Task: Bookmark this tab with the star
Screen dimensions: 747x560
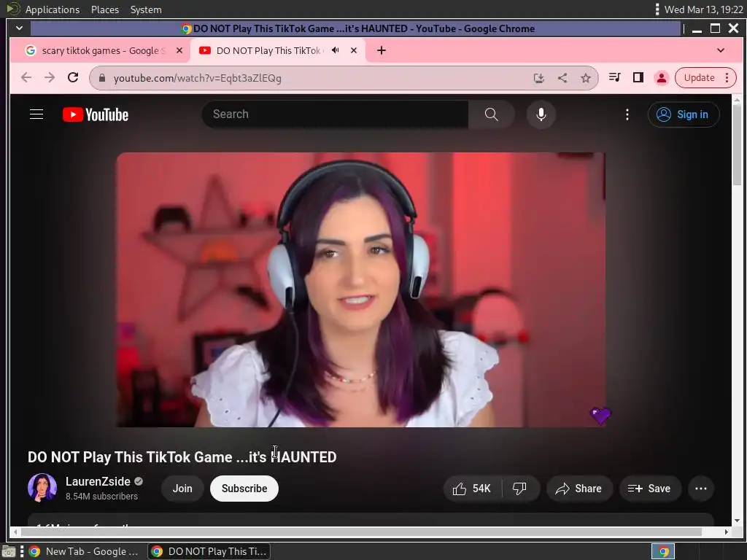Action: [x=586, y=78]
